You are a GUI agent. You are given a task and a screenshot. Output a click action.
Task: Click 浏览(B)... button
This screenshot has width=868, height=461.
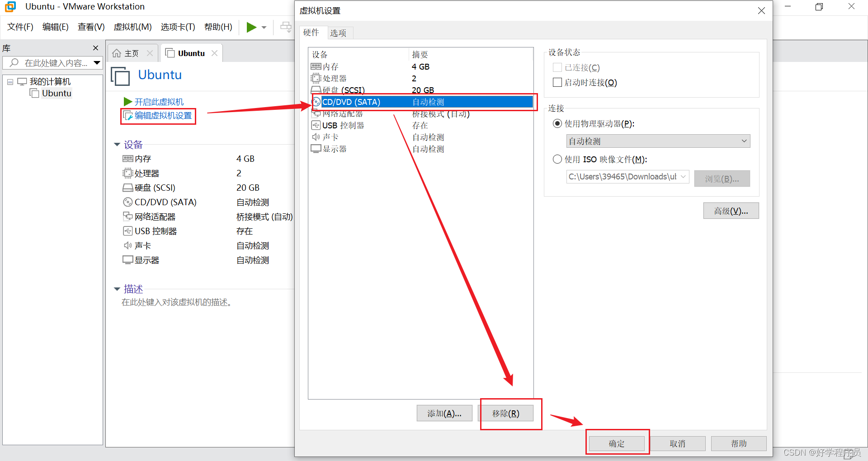click(722, 179)
